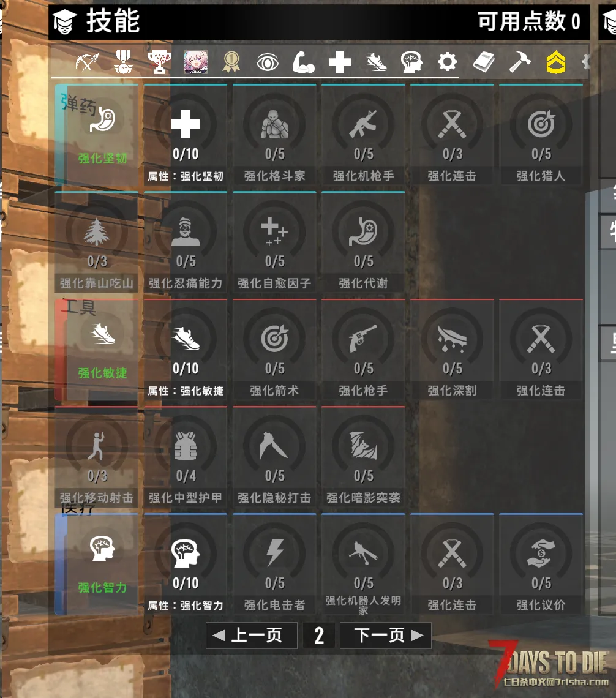Open 属性：强化智力 attribute tile
Screen dimensions: 616x698
[x=186, y=565]
